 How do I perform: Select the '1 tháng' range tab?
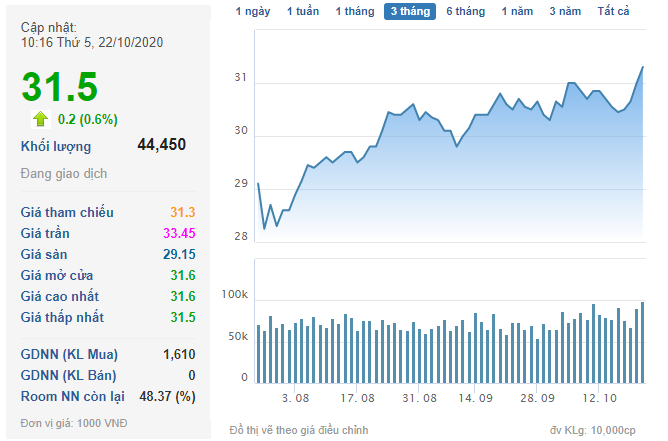354,12
